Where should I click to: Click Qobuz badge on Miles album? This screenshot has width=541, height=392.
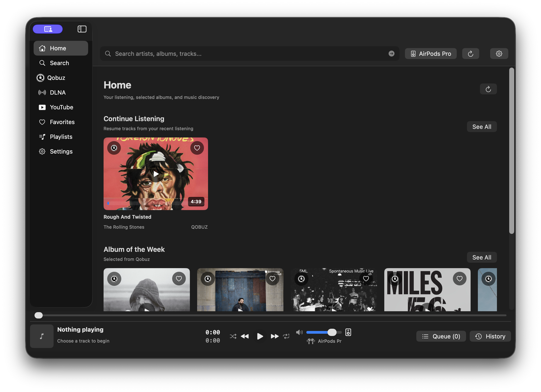(x=395, y=279)
